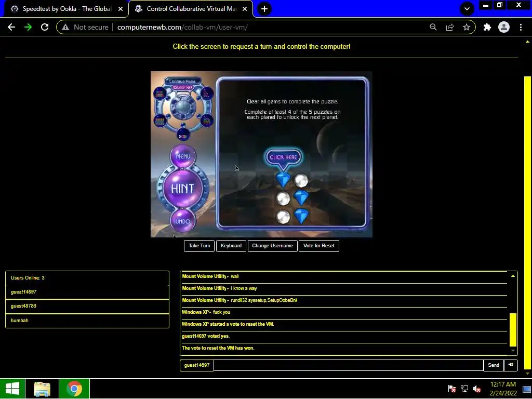Select the Control Collaborative Virtual Machine tab
Viewport: 532px width, 399px height.
(191, 9)
